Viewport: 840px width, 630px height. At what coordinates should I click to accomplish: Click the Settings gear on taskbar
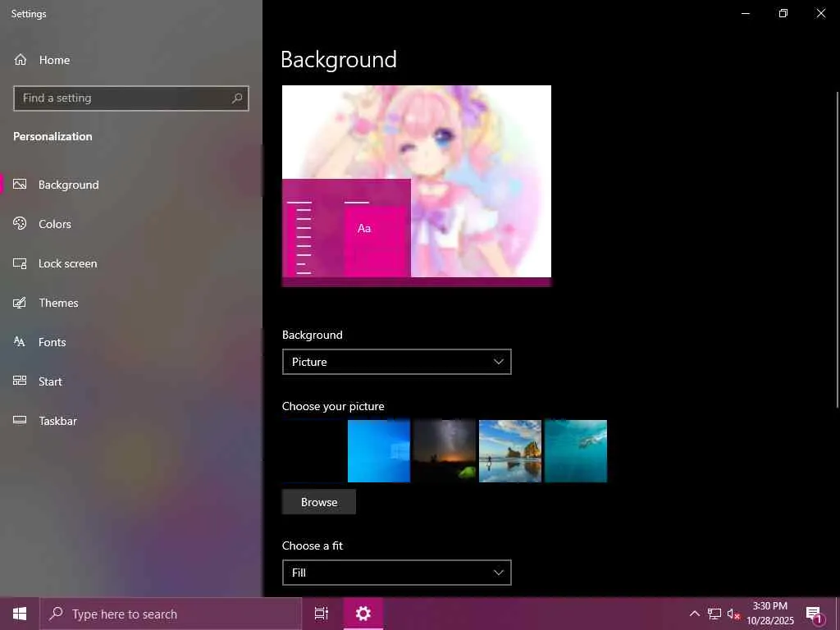(x=363, y=614)
